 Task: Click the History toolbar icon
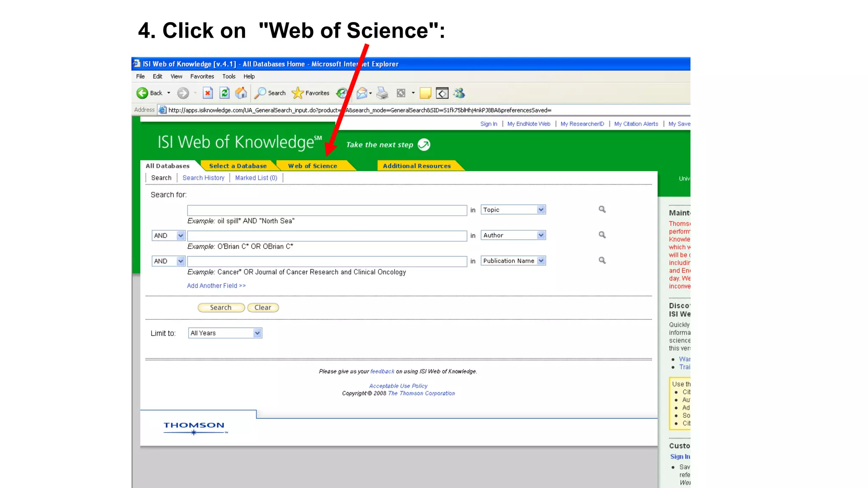pyautogui.click(x=342, y=93)
